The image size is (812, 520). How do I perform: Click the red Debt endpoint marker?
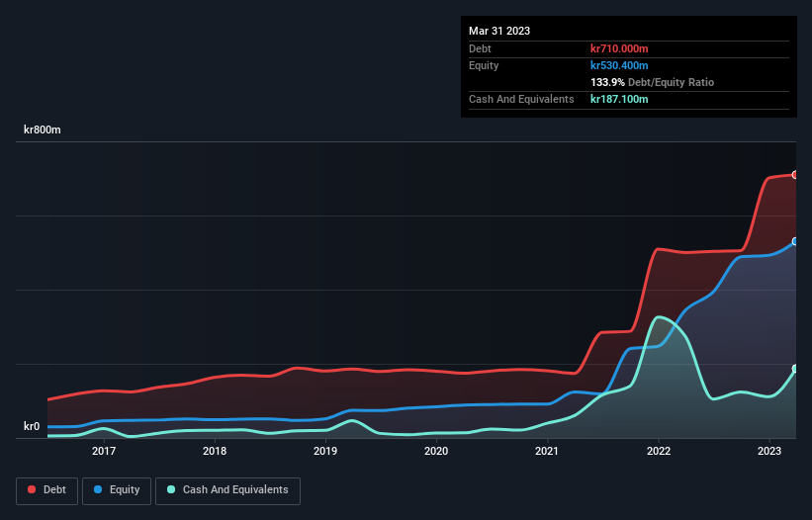tap(795, 175)
